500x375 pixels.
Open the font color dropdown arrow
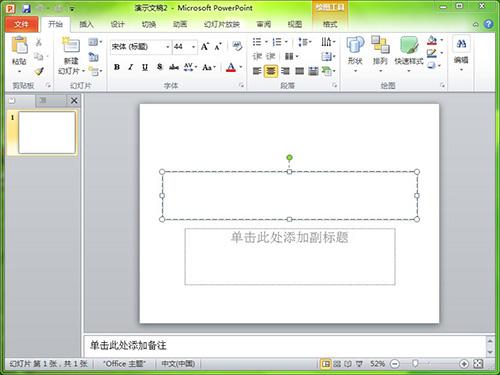tap(241, 67)
